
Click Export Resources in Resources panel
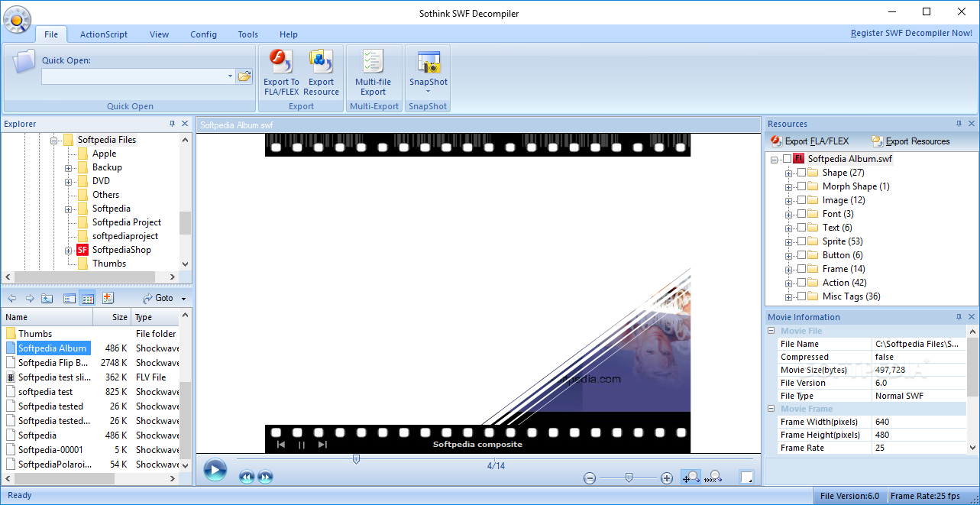[x=910, y=141]
